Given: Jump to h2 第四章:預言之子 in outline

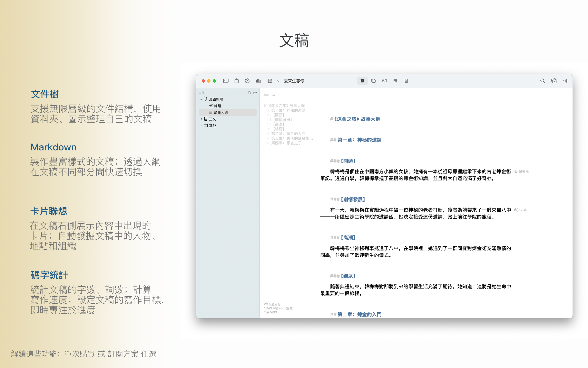Looking at the screenshot, I should (x=284, y=143).
